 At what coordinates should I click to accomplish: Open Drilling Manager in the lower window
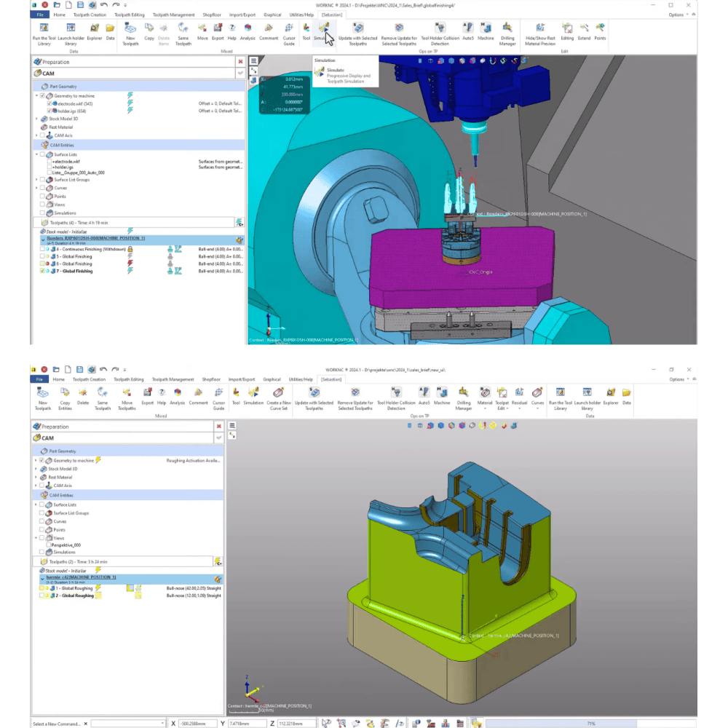tap(464, 394)
